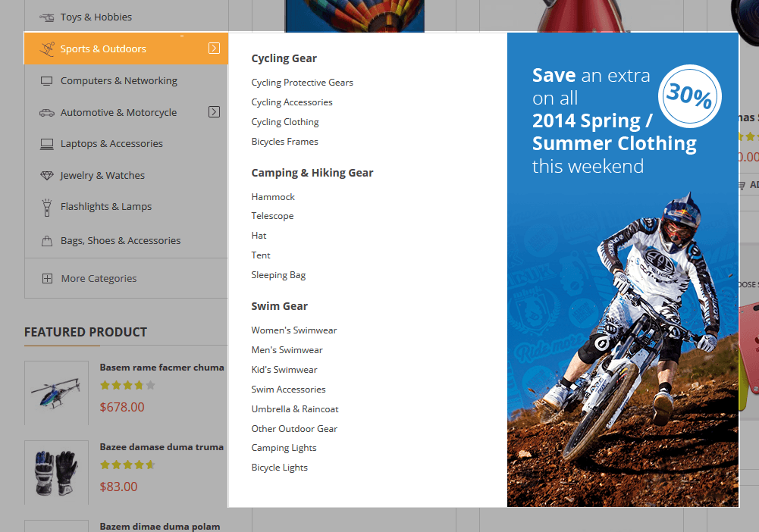This screenshot has height=532, width=759.
Task: Click the FEATURED PRODUCT heading
Action: click(86, 332)
